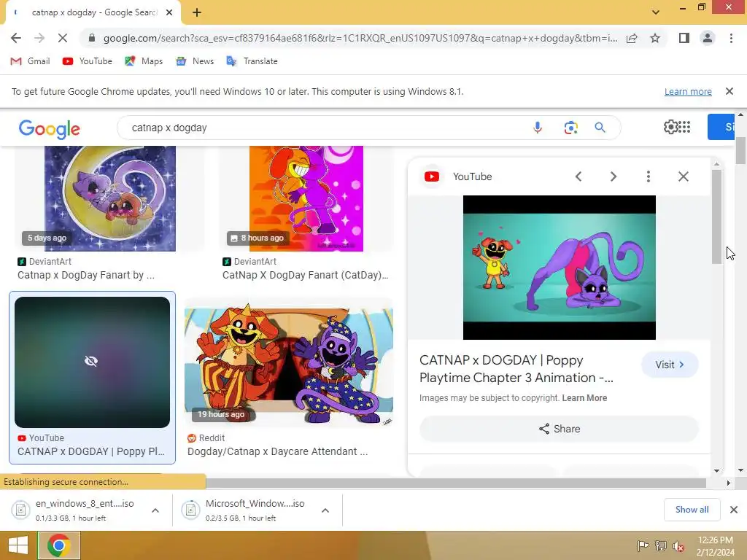Click the blue sign-in button beside the apps grid
747x560 pixels.
[x=721, y=127]
